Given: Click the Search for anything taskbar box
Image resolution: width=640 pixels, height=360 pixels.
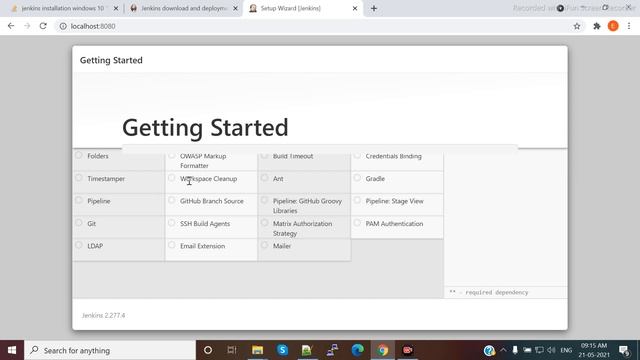Looking at the screenshot, I should click(x=110, y=350).
